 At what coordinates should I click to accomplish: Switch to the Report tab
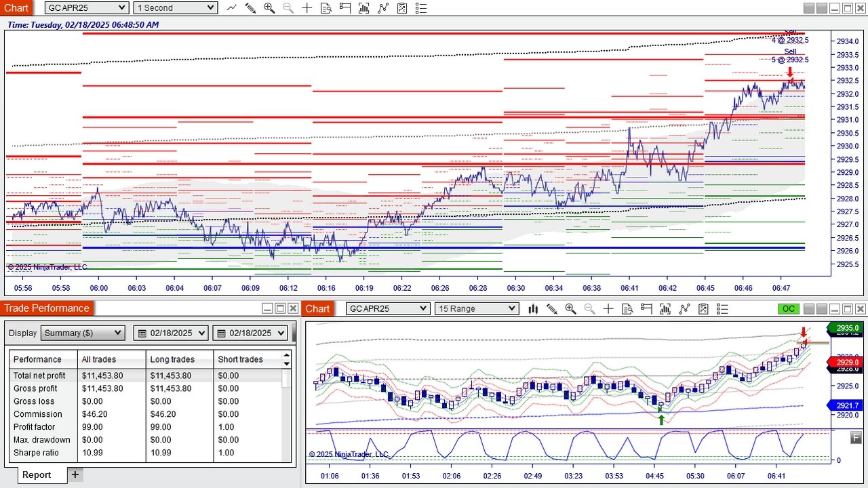37,475
